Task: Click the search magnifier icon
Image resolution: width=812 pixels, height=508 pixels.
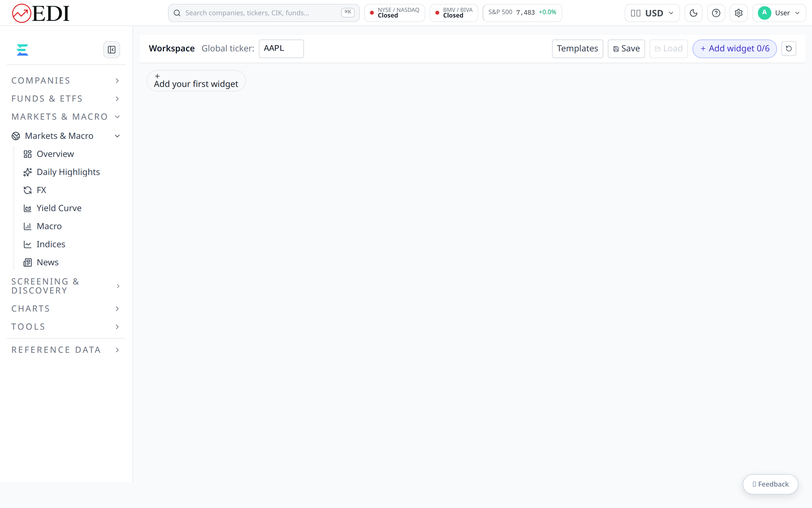Action: tap(177, 13)
